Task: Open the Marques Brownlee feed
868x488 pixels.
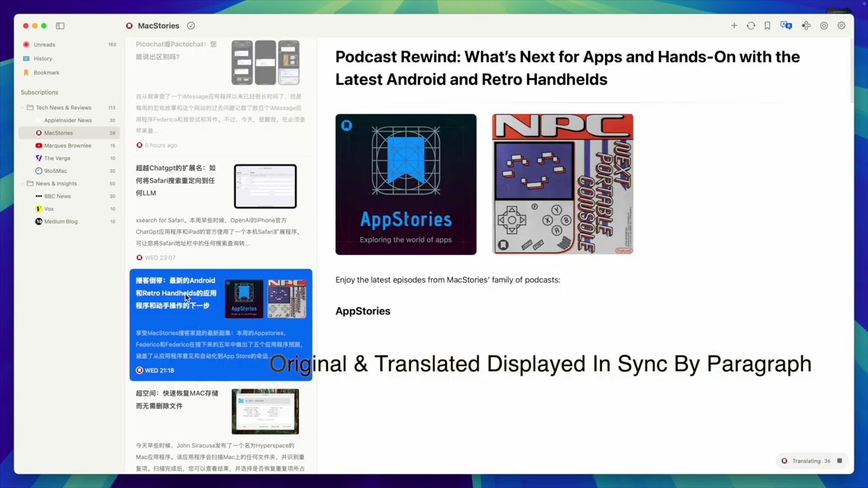Action: [x=69, y=146]
